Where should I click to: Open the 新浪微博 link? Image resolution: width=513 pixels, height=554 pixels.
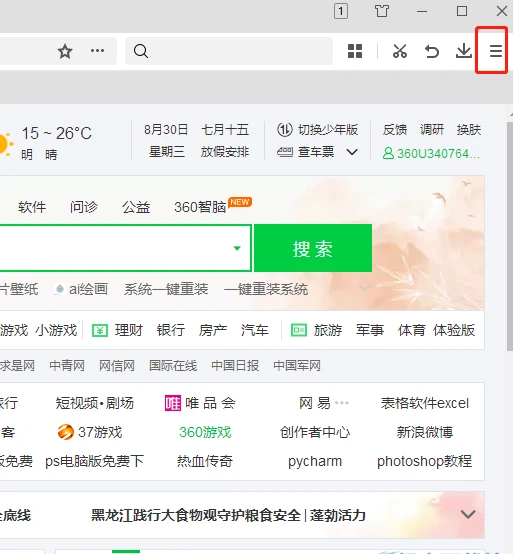(425, 432)
